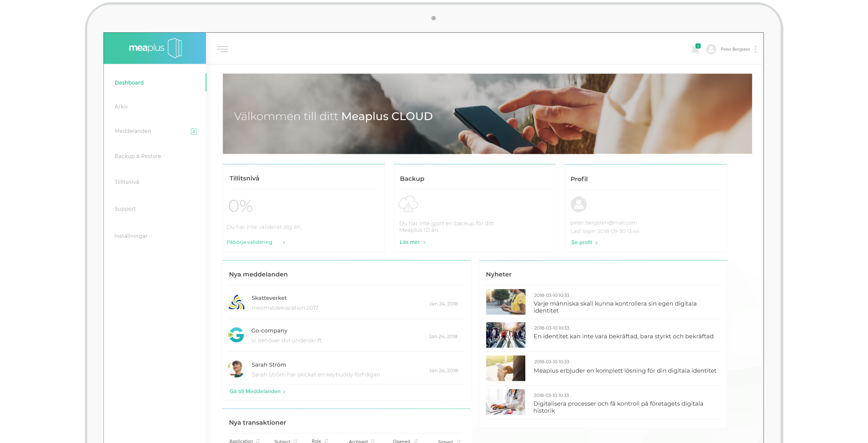Click 'Last login: 2018-09-30 13:44' text
The height and width of the screenshot is (443, 868).
[x=604, y=231]
